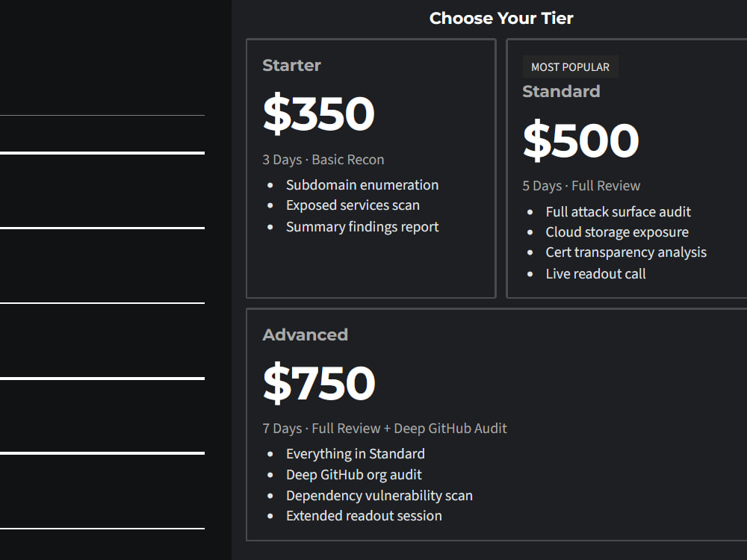This screenshot has width=747, height=560.
Task: Click the Exposed services scan item
Action: [353, 205]
